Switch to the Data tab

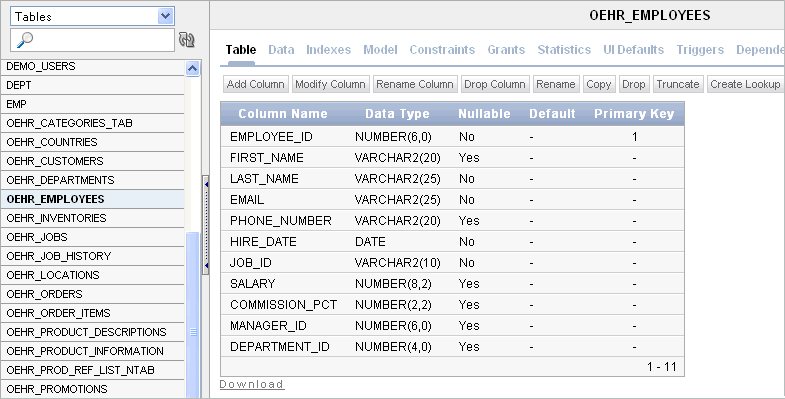coord(281,50)
